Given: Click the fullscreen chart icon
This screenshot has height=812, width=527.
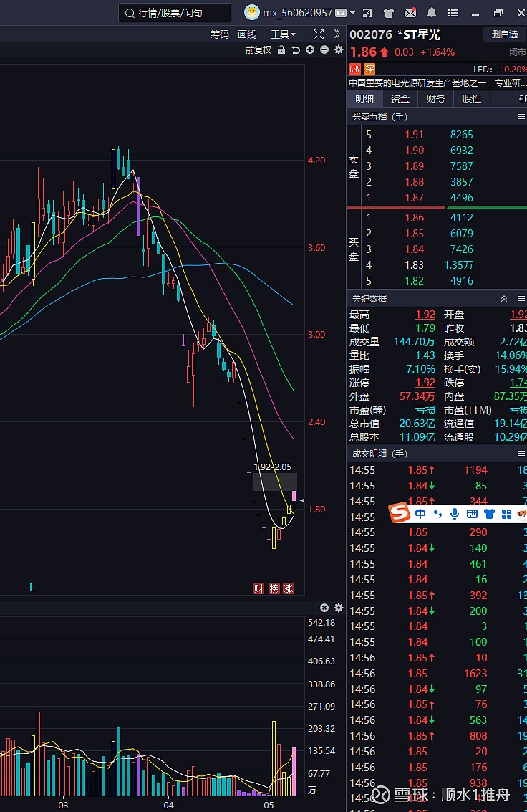Looking at the screenshot, I should 319,34.
